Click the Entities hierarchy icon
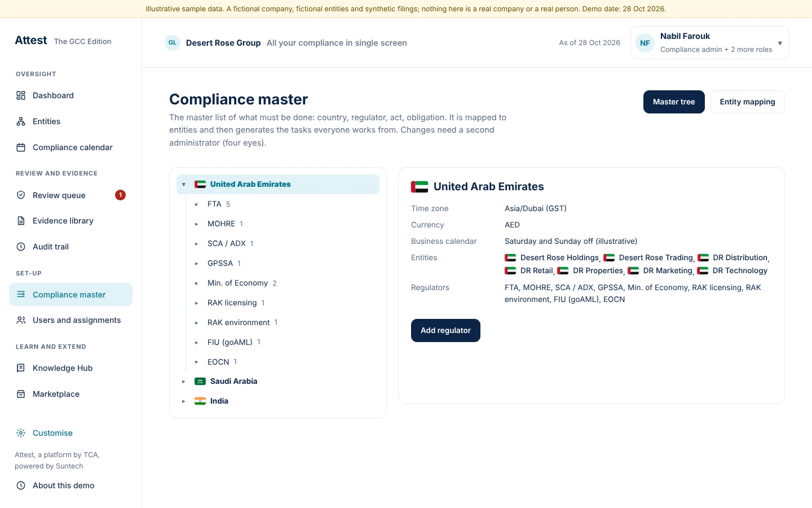The height and width of the screenshot is (508, 812). (x=21, y=121)
